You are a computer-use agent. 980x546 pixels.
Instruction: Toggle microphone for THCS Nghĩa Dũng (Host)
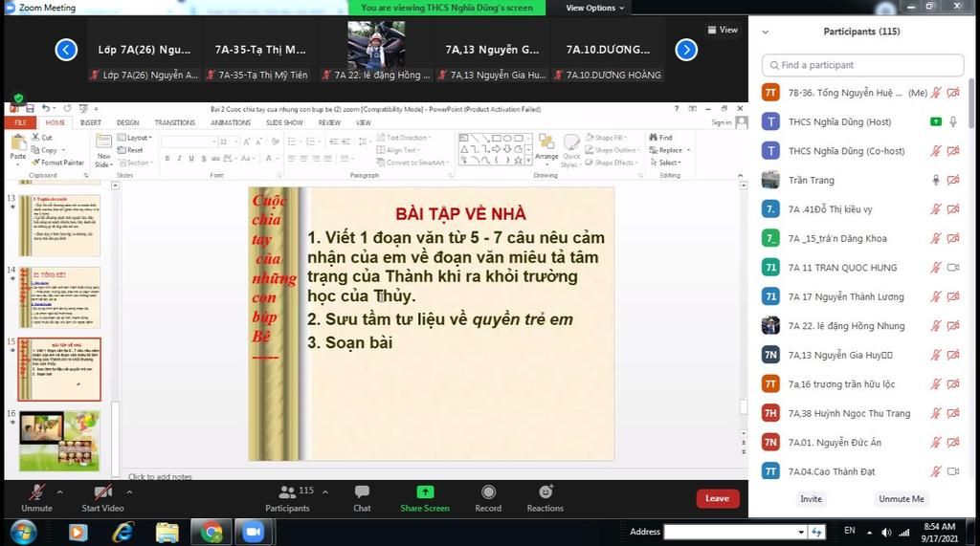(x=953, y=121)
